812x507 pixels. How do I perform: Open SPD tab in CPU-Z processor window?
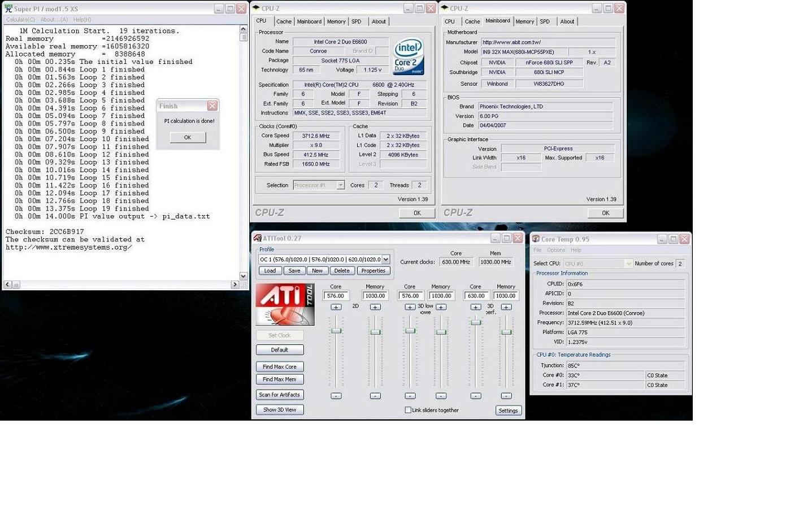click(357, 21)
